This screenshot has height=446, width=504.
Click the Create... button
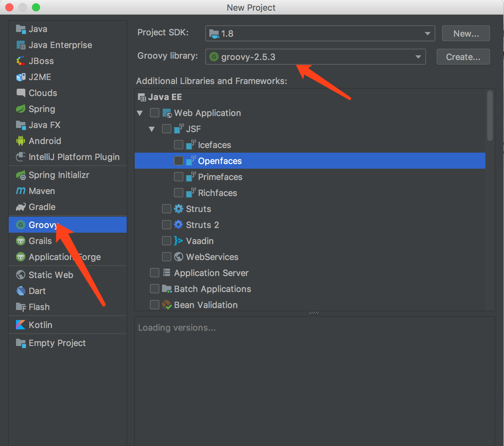tap(463, 57)
